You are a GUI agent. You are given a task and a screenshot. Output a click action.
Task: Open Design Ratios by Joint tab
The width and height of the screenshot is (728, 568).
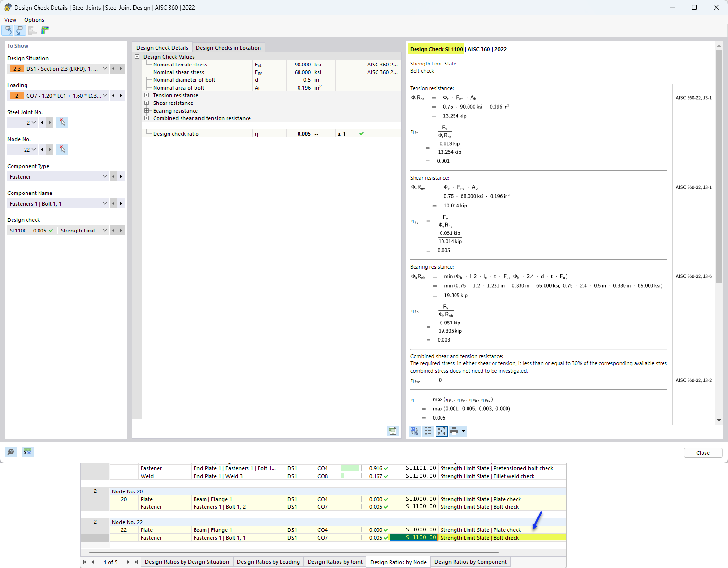tap(335, 562)
